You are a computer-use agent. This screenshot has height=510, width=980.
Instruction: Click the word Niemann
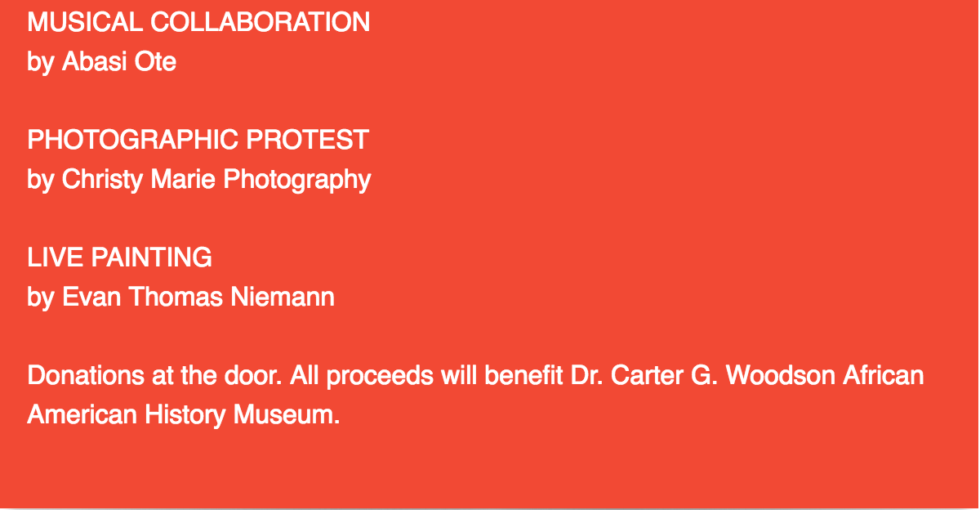coord(283,297)
